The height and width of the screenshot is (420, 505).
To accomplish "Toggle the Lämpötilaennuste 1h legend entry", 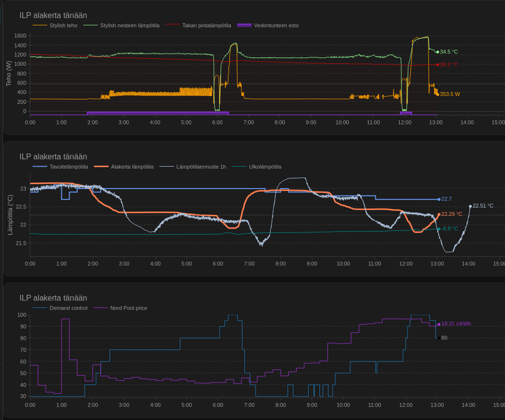I will click(201, 167).
